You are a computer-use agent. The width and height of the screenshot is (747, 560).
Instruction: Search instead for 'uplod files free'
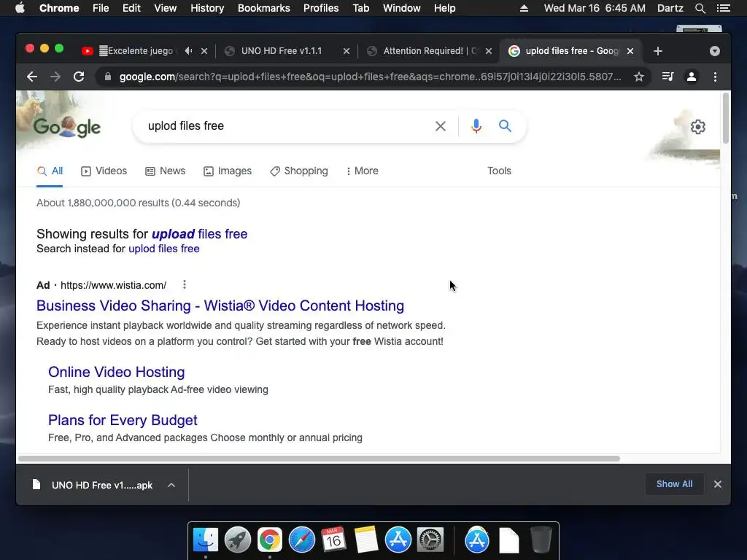pyautogui.click(x=164, y=249)
